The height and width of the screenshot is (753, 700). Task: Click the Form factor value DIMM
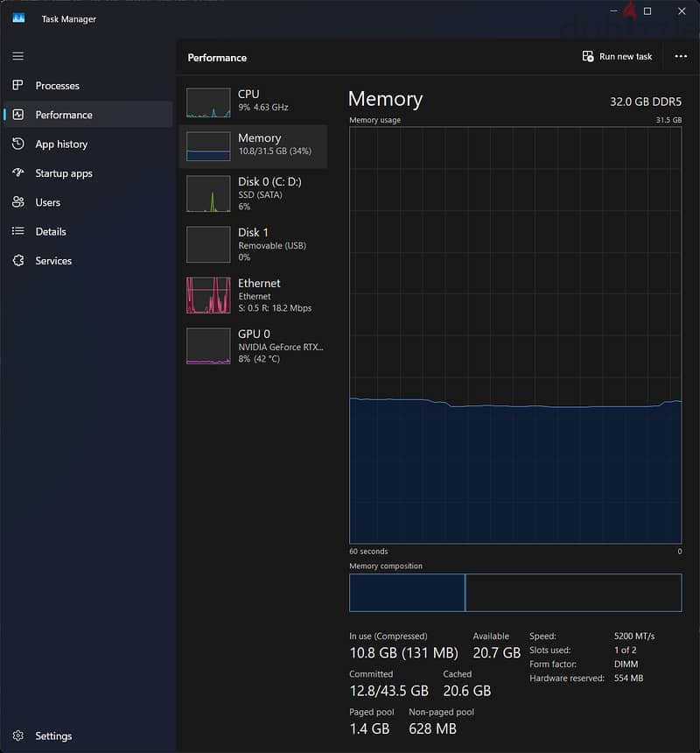626,665
